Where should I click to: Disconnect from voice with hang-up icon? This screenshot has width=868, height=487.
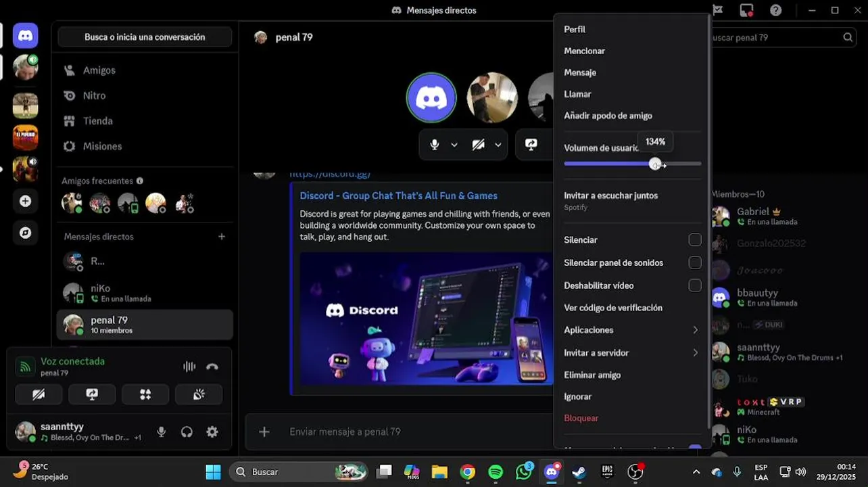pyautogui.click(x=212, y=367)
